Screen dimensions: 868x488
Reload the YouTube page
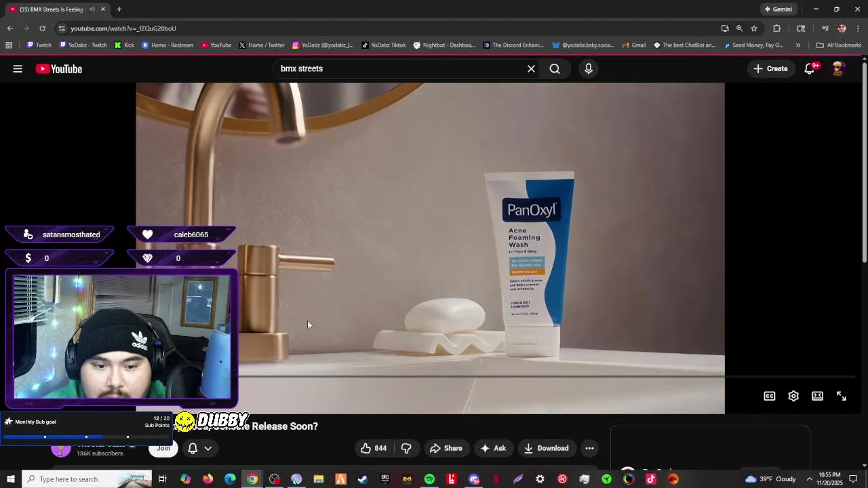click(42, 28)
